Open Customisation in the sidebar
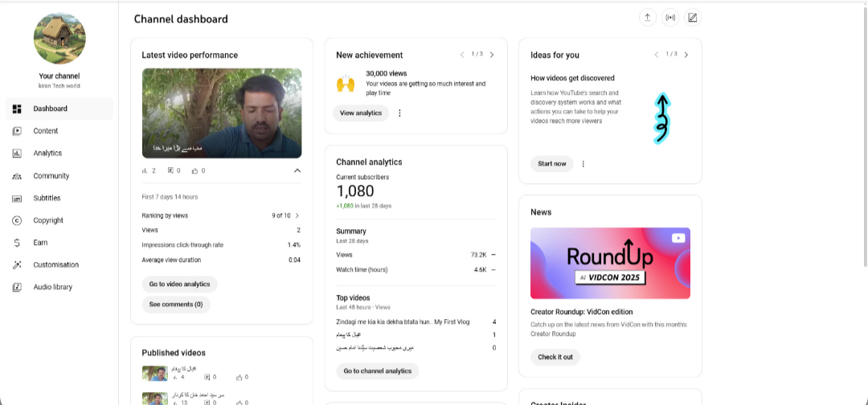This screenshot has height=405, width=868. 59,265
